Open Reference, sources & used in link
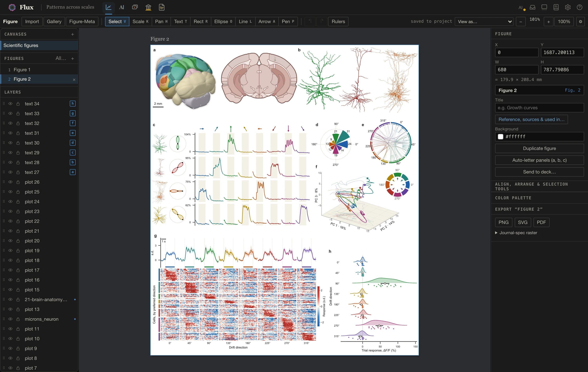 (x=531, y=119)
